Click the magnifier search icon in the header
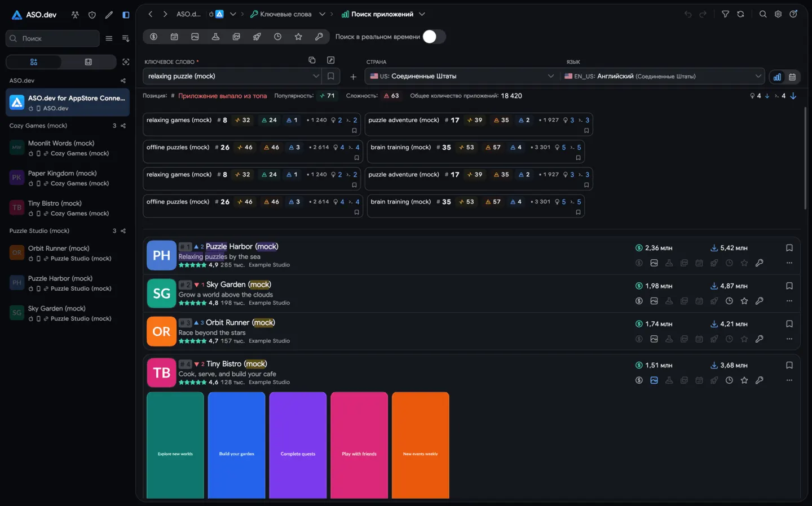Image resolution: width=812 pixels, height=506 pixels. pos(763,14)
